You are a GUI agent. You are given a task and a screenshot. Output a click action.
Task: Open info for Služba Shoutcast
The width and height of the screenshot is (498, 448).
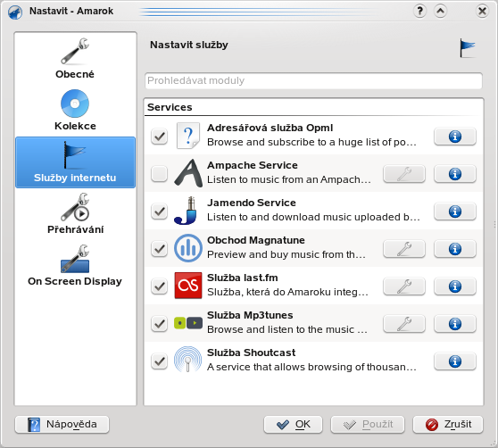pos(455,361)
